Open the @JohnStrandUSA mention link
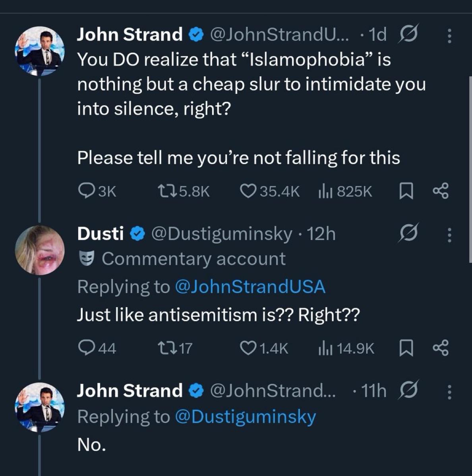This screenshot has height=476, width=472. pos(250,287)
